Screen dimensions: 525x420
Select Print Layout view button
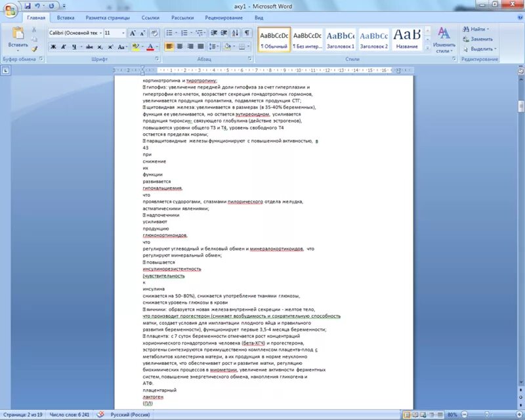click(407, 415)
